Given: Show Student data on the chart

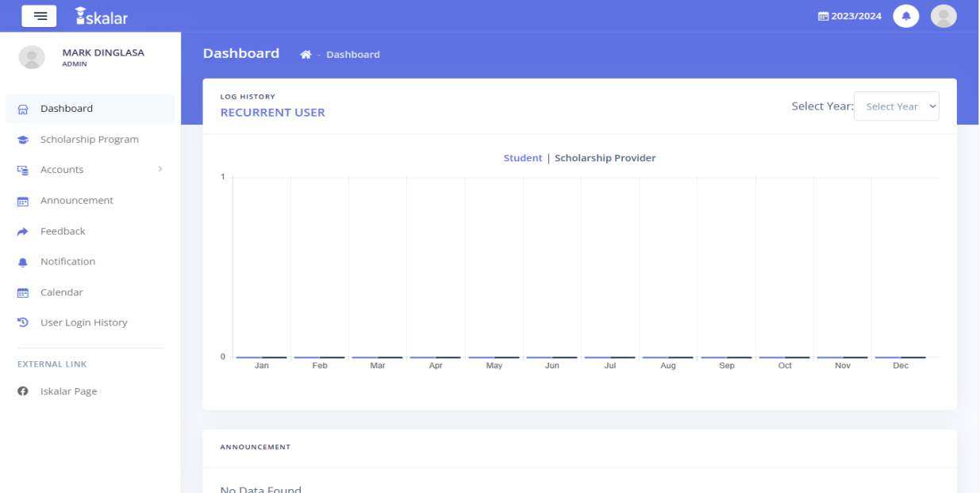Looking at the screenshot, I should 523,158.
